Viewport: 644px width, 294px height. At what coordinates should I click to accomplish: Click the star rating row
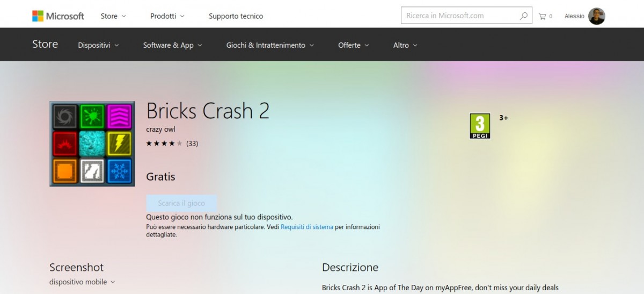point(164,144)
